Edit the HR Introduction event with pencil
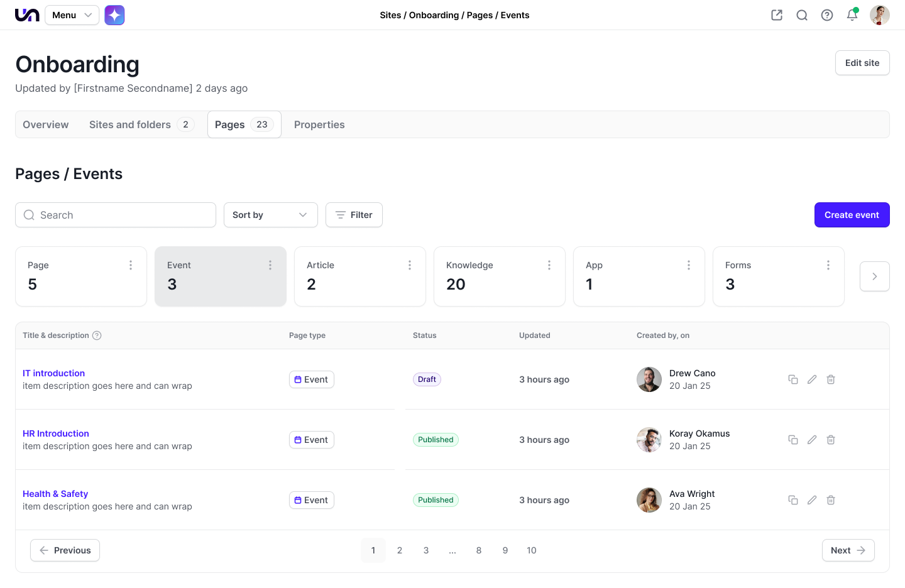This screenshot has width=905, height=588. pos(812,440)
